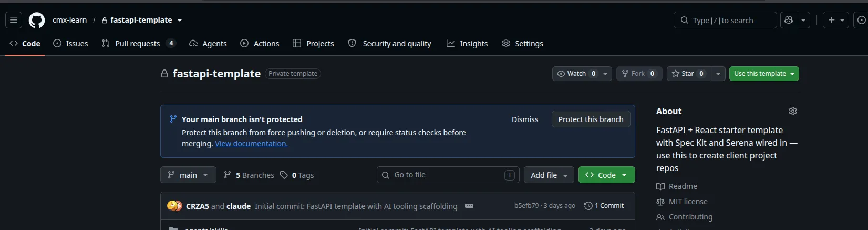Open commit hash b5efb79

(526, 206)
